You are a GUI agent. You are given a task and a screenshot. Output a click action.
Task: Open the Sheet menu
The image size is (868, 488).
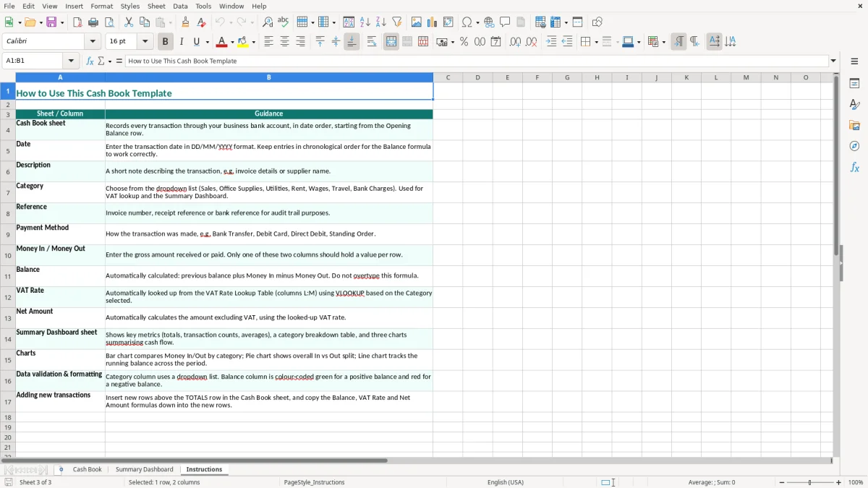(156, 6)
